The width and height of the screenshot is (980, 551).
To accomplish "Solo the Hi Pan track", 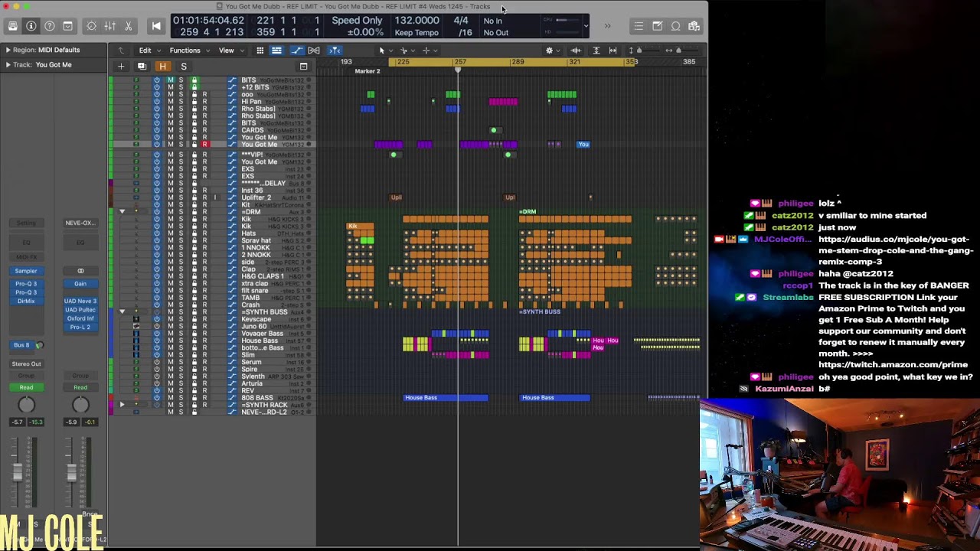I will 181,102.
